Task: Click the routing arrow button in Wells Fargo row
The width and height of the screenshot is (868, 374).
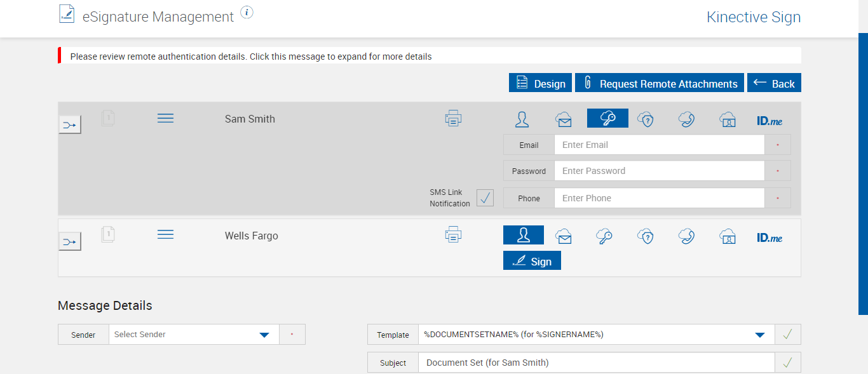Action: 70,241
